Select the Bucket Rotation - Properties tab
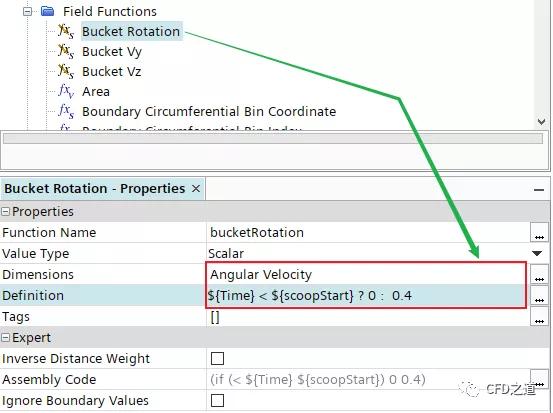553x413 pixels. coord(95,189)
